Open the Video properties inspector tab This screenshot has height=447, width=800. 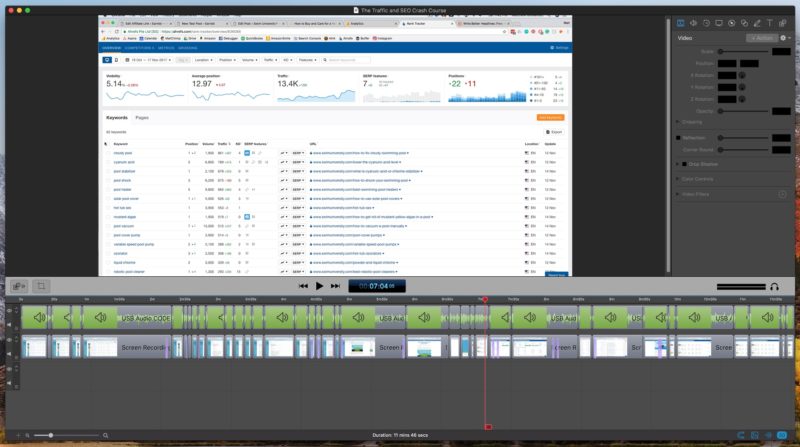tap(681, 23)
